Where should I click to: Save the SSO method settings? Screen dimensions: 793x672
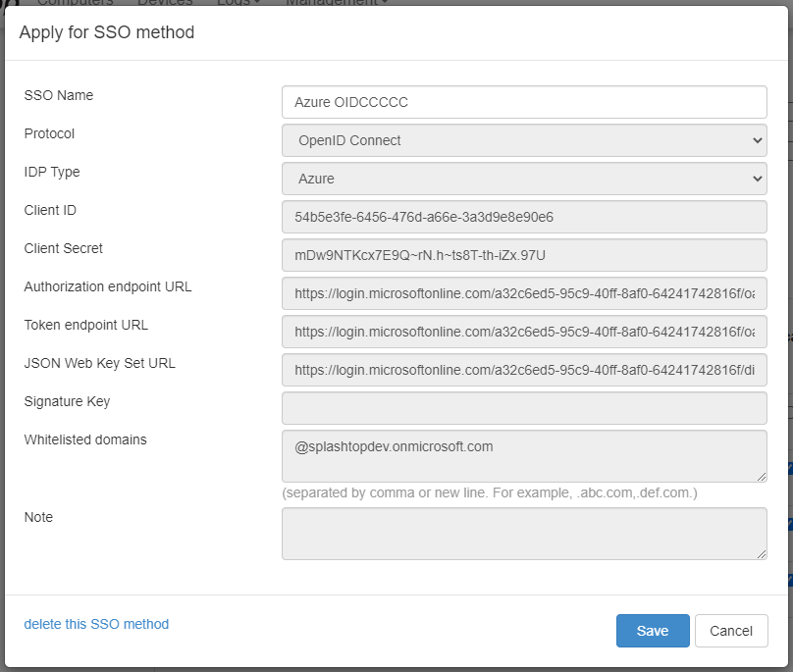pos(653,631)
